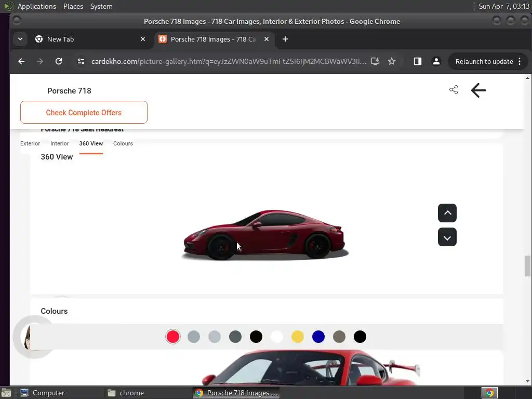Close the New Tab tab
532x399 pixels.
pos(143,39)
